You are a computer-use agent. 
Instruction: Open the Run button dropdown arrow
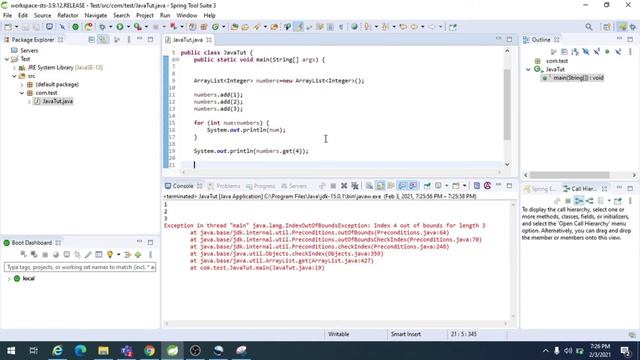click(128, 27)
